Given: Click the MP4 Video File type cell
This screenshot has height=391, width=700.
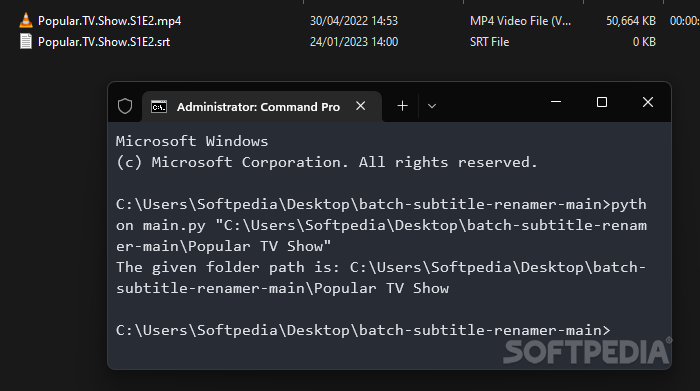Looking at the screenshot, I should (x=520, y=21).
